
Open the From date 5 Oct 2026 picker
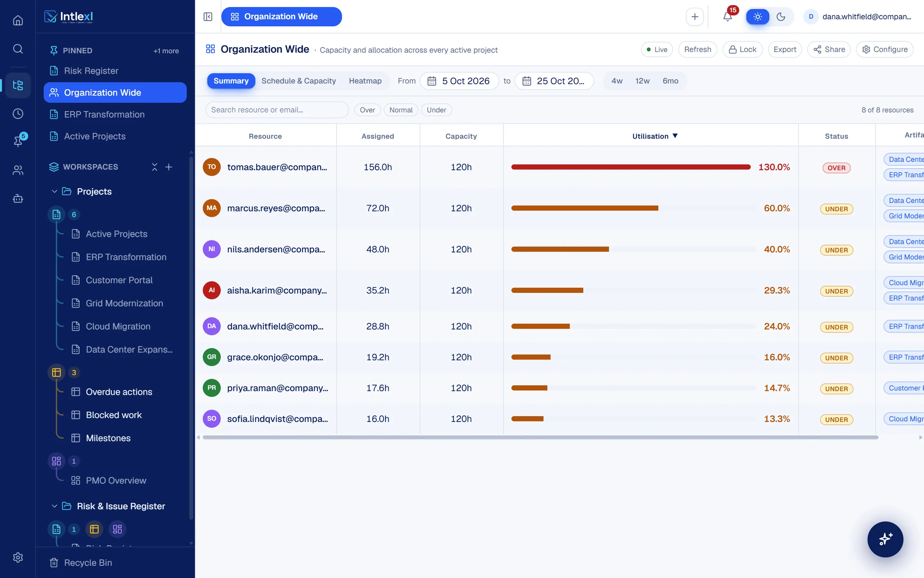click(459, 81)
